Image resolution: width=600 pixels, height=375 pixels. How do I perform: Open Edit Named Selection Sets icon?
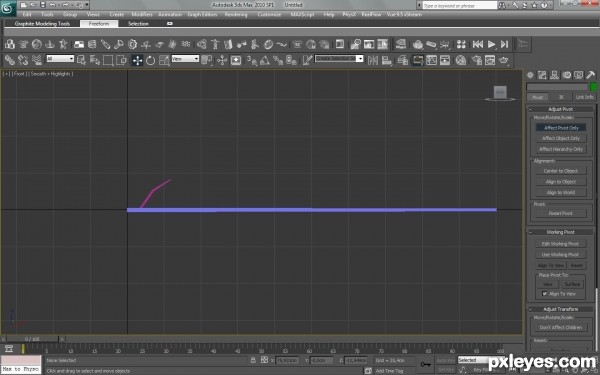pos(307,60)
